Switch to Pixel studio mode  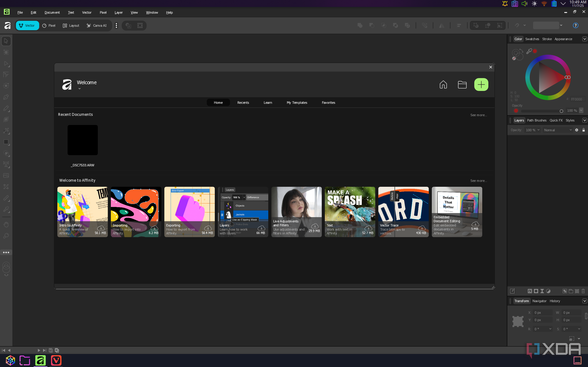coord(49,25)
